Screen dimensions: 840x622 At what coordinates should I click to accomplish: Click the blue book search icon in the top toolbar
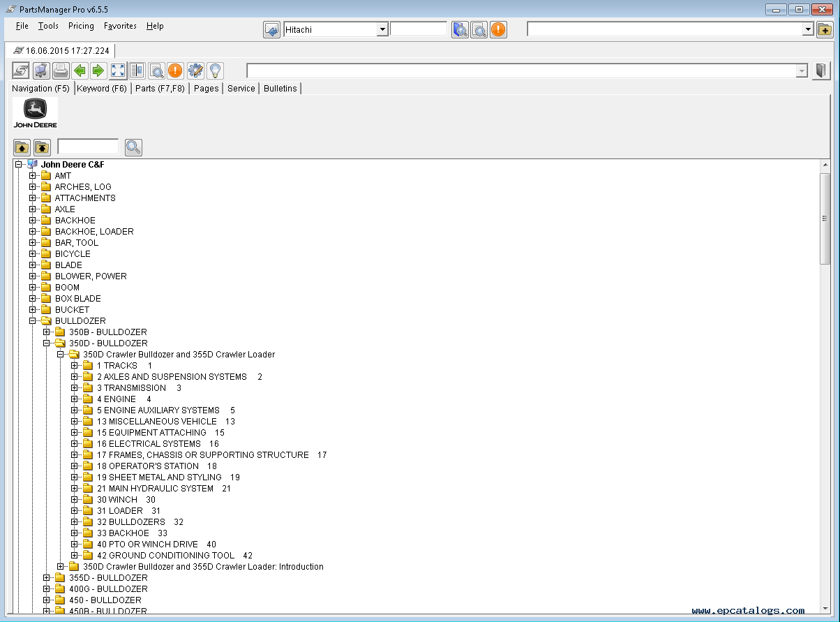coord(460,30)
